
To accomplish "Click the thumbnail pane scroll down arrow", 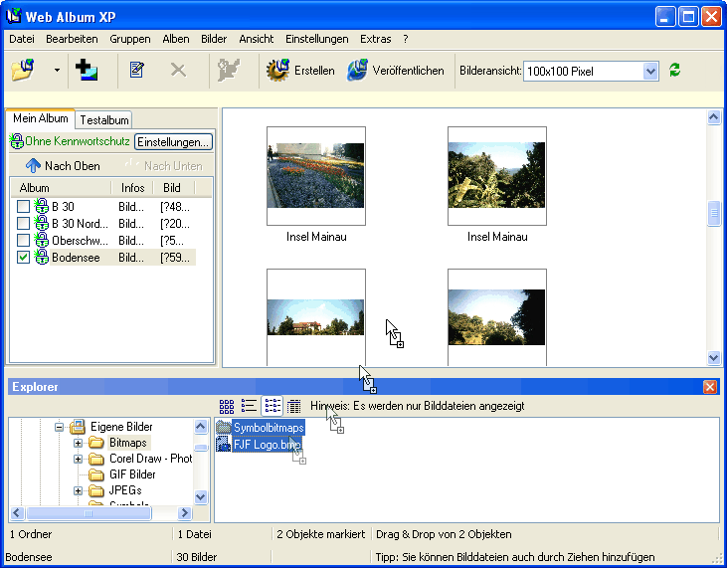I will point(714,358).
